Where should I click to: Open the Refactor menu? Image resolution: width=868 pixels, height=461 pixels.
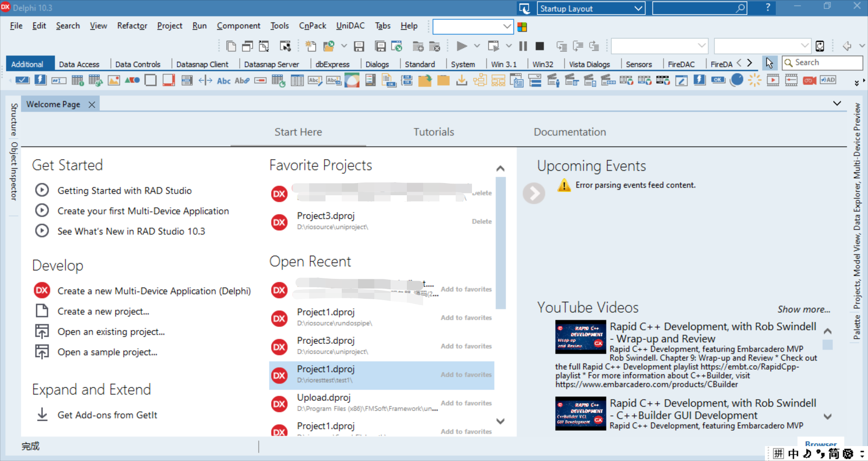coord(132,26)
